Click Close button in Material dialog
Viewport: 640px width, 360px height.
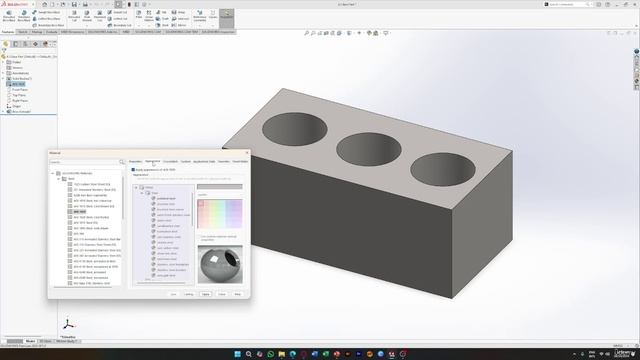click(x=222, y=294)
